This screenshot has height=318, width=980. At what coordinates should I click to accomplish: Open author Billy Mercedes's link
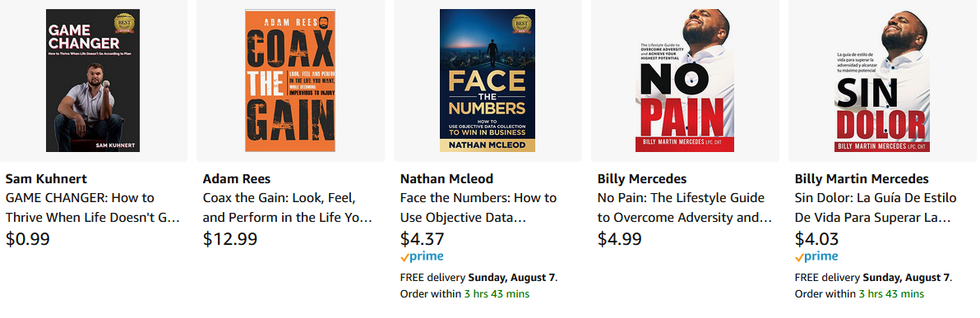click(x=642, y=178)
